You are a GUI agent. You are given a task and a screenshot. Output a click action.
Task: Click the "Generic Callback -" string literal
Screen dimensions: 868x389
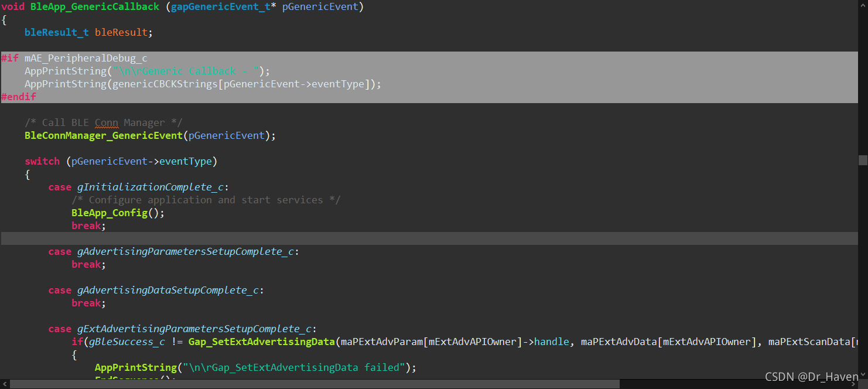(186, 71)
